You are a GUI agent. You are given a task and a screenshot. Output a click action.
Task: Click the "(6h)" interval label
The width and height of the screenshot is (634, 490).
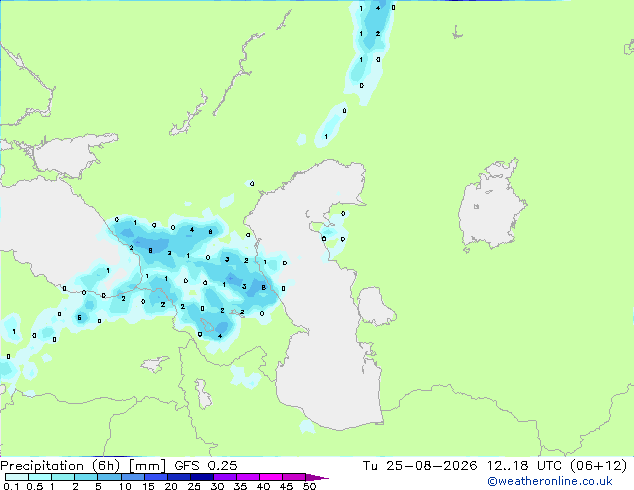(x=106, y=466)
